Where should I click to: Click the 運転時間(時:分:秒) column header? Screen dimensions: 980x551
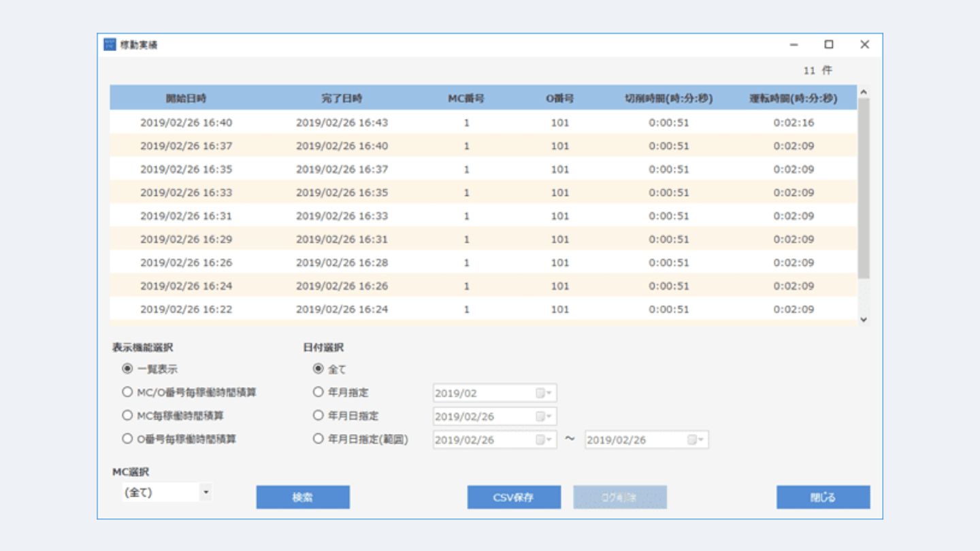pos(793,99)
